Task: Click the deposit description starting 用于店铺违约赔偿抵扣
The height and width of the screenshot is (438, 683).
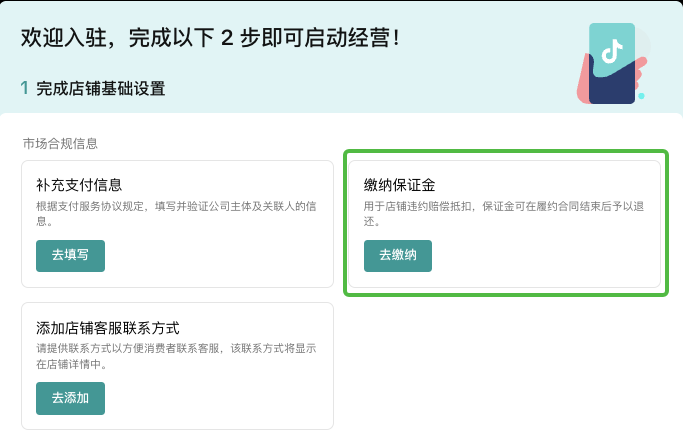Action: 504,213
